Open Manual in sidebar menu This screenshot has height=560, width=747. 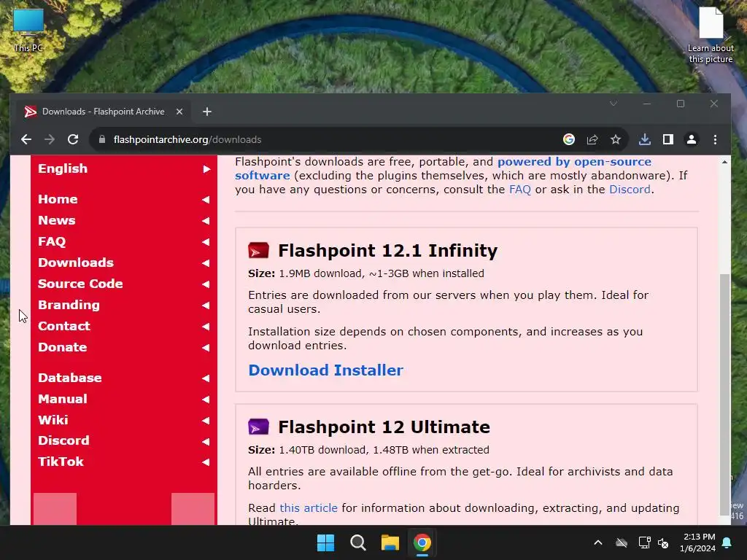[124, 399]
